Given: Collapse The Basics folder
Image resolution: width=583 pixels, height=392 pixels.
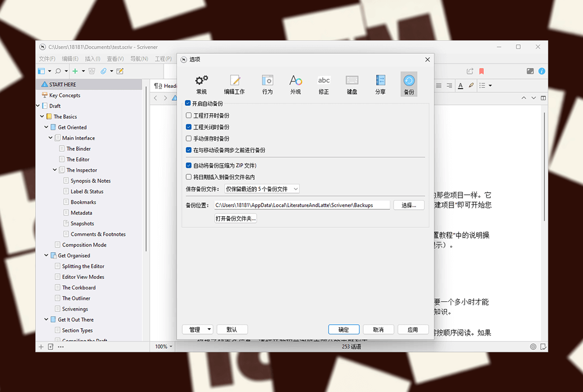Looking at the screenshot, I should click(x=42, y=116).
